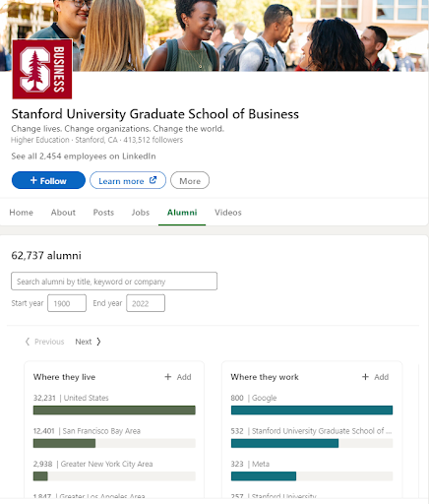This screenshot has width=429, height=504.
Task: Click '12,401 | San Francisco Bay Area' label
Action: [87, 431]
